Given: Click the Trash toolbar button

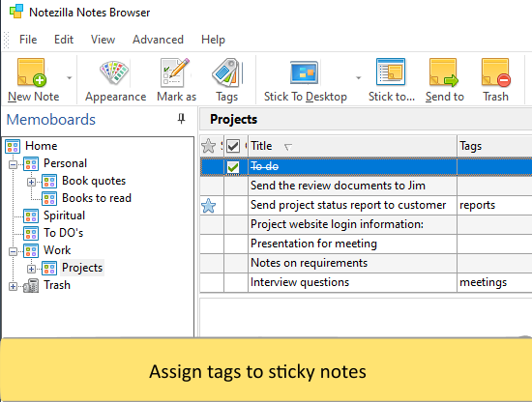Looking at the screenshot, I should pyautogui.click(x=495, y=80).
